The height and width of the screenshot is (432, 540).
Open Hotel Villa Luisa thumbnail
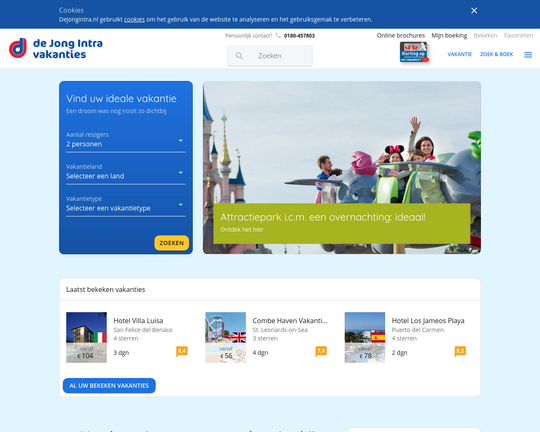pos(86,337)
